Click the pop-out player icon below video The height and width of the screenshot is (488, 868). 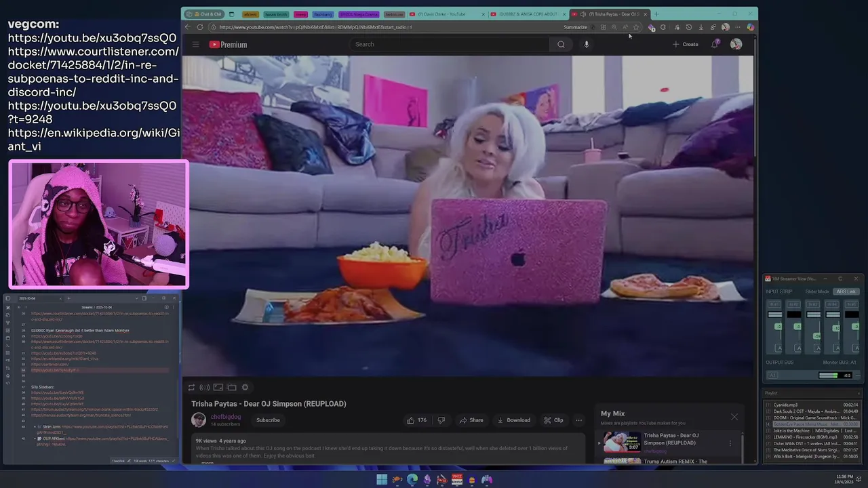[x=232, y=388]
